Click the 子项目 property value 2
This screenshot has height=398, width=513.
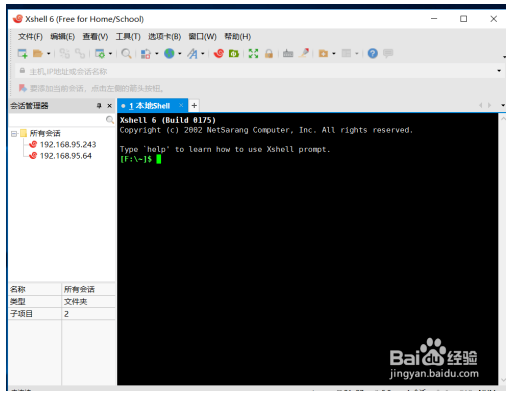66,314
